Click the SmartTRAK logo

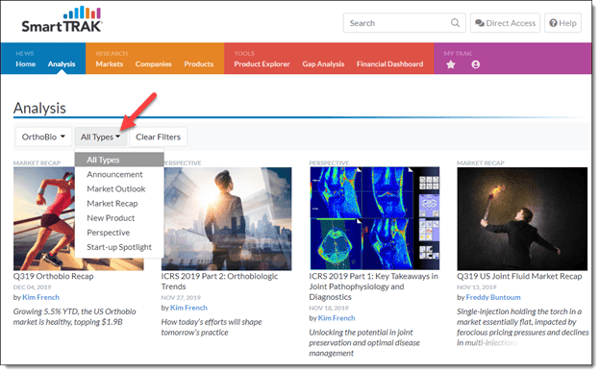tap(62, 19)
